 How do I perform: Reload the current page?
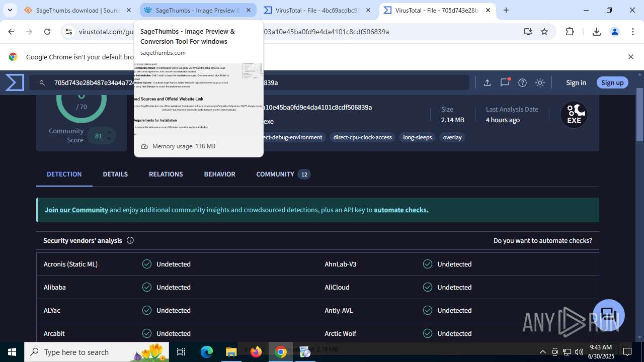(x=47, y=32)
